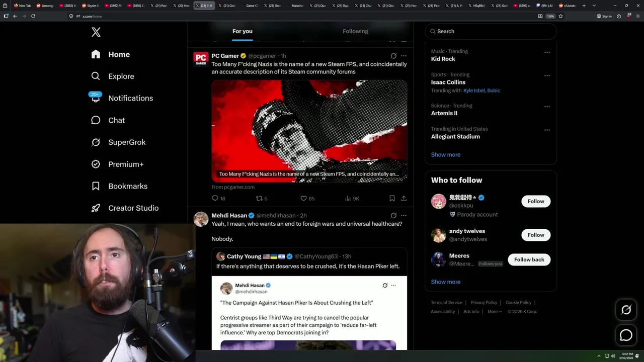Open more options for Kid Rock trend
The width and height of the screenshot is (644, 362).
547,52
